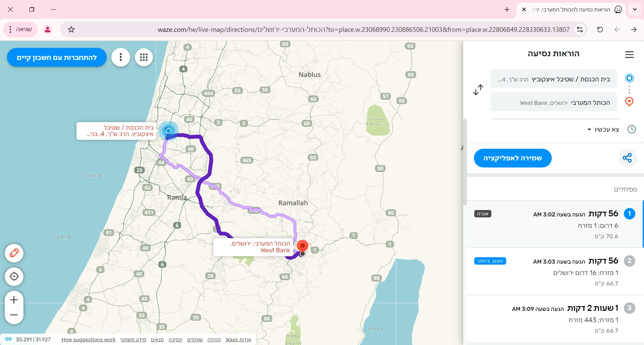Click the 'אגרה' toll badge on route 1

(483, 214)
